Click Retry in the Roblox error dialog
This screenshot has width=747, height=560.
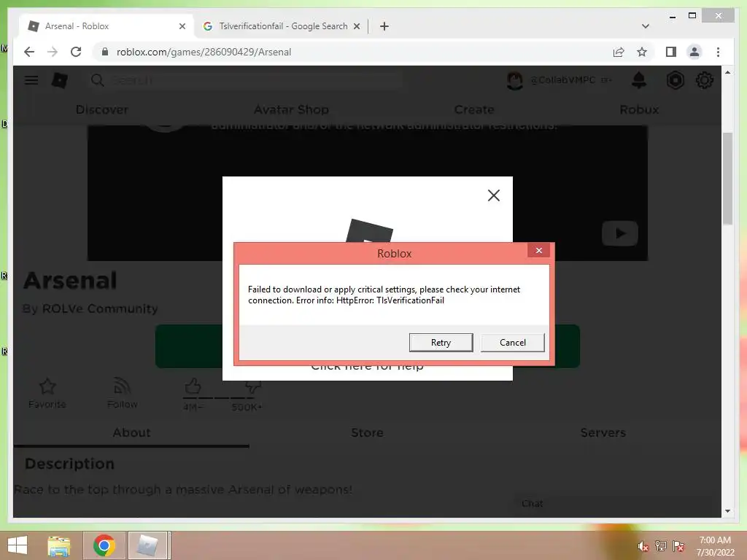pyautogui.click(x=441, y=343)
